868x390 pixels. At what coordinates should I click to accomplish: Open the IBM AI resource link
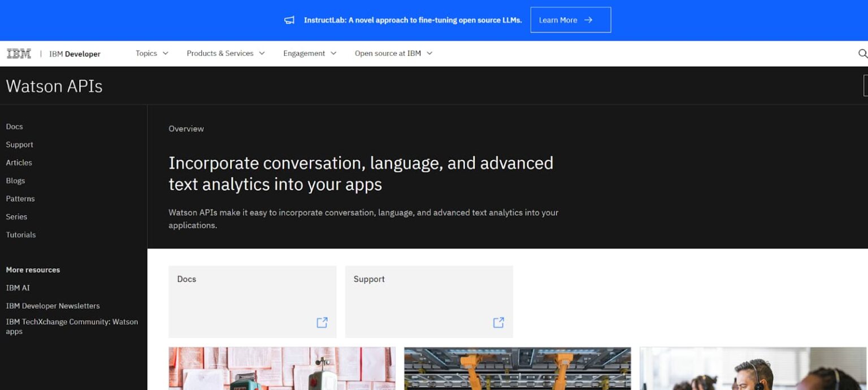pyautogui.click(x=18, y=288)
